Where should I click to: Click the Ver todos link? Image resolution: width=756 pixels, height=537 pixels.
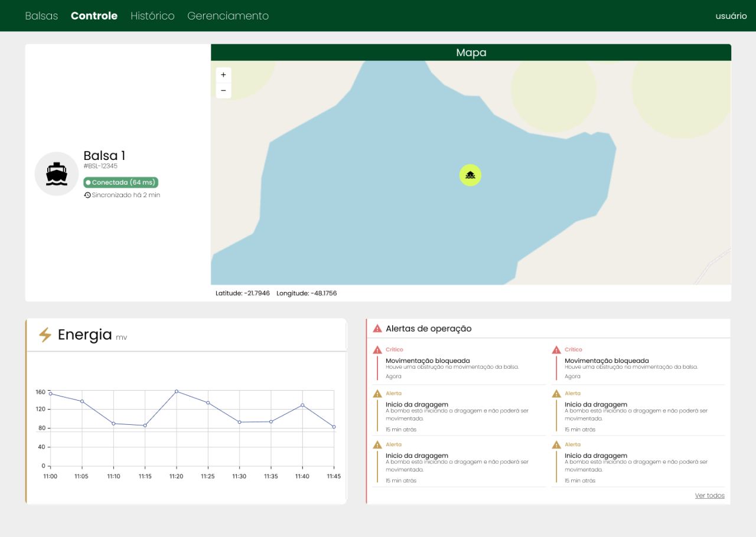pyautogui.click(x=709, y=496)
